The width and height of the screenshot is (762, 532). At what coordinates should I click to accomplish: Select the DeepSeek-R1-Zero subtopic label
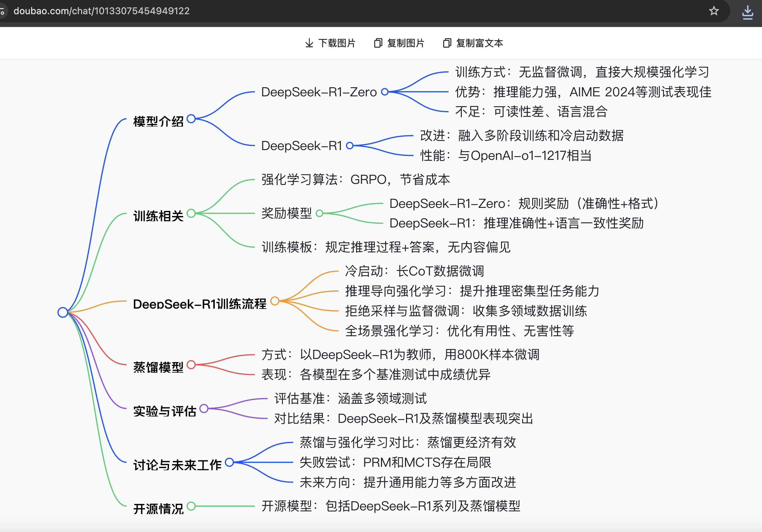[x=319, y=92]
